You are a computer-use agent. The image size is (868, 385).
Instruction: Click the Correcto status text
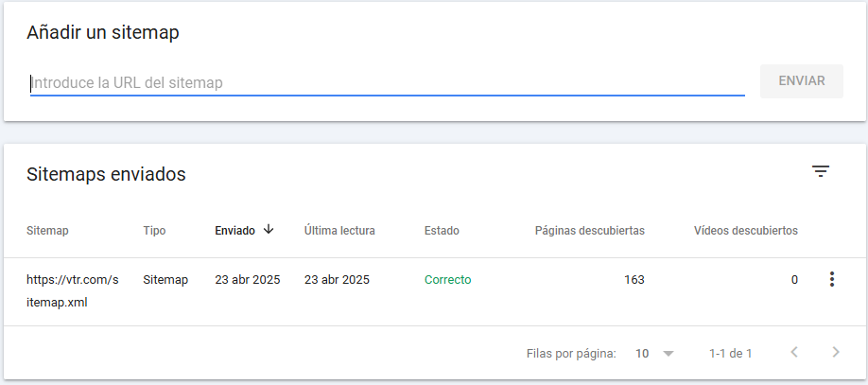447,280
